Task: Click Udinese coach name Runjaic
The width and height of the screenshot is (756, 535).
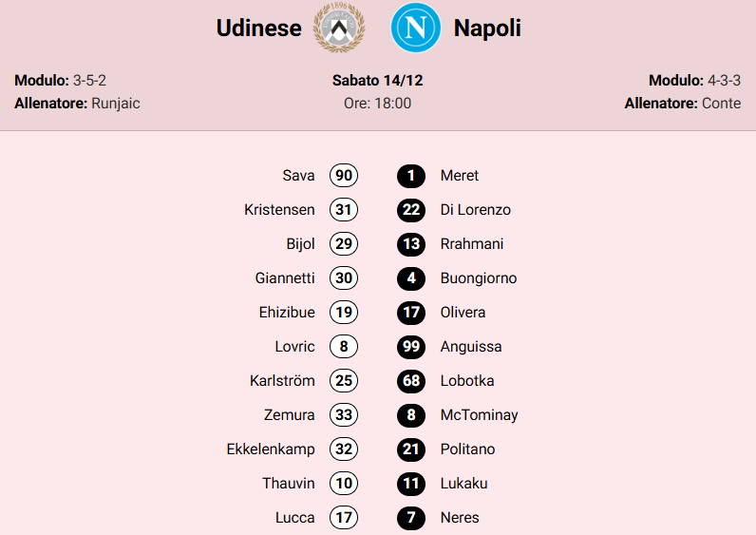Action: (x=116, y=103)
